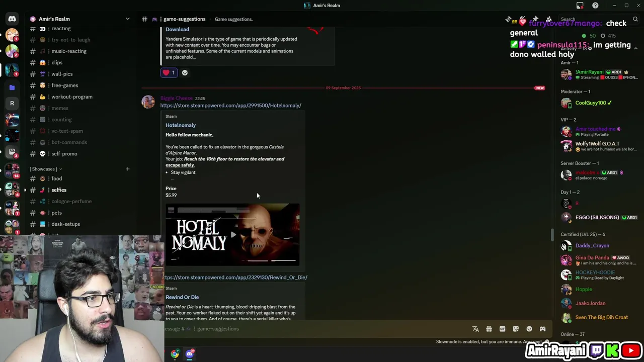644x362 pixels.
Task: Open the pets channel
Action: coord(56,213)
